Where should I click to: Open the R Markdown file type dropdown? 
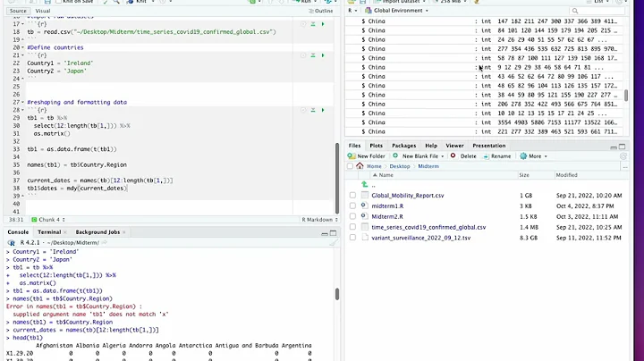point(320,220)
